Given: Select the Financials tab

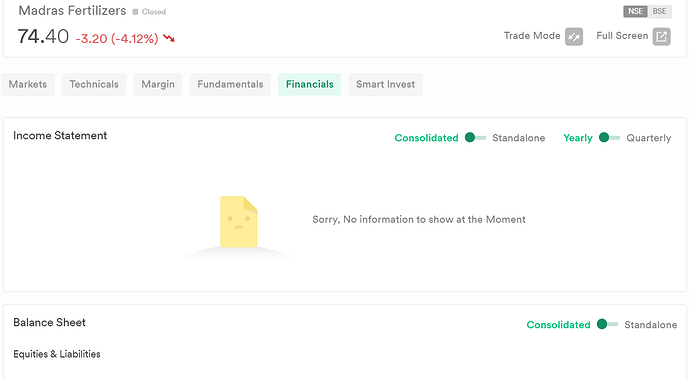Looking at the screenshot, I should [x=309, y=84].
